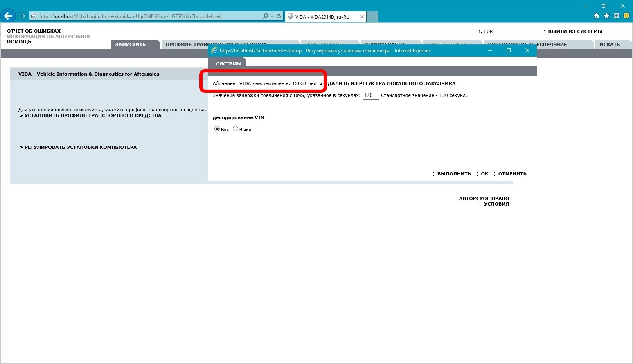Go forward with the browser forward arrow

point(23,16)
